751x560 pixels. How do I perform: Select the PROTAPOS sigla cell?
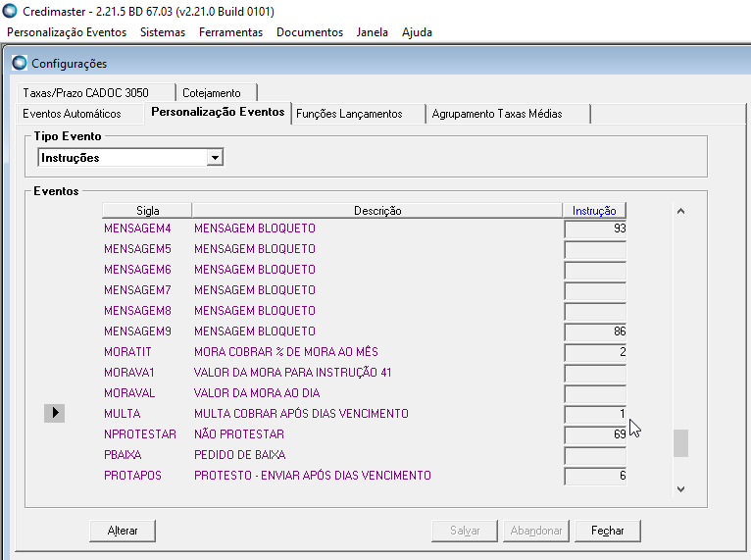(x=132, y=476)
